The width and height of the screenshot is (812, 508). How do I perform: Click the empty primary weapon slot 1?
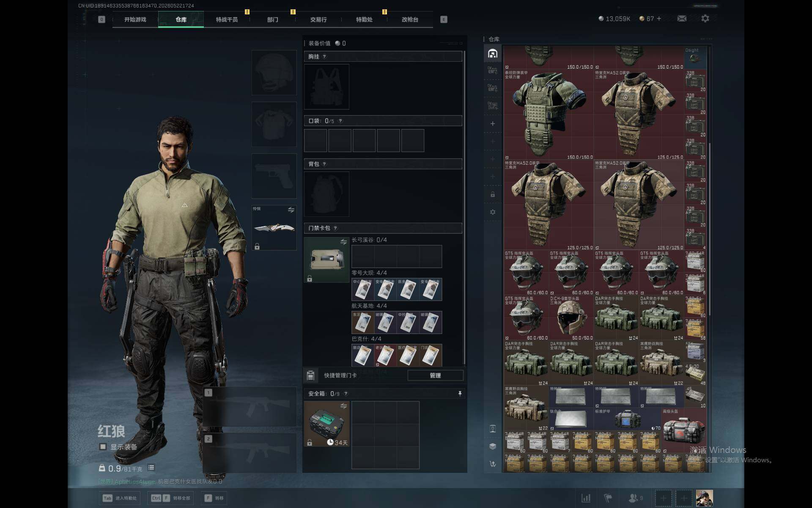click(250, 407)
